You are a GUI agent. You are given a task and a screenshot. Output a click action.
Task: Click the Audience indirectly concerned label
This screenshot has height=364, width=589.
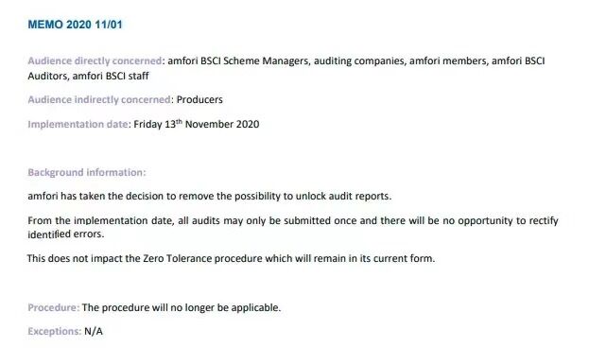(99, 99)
